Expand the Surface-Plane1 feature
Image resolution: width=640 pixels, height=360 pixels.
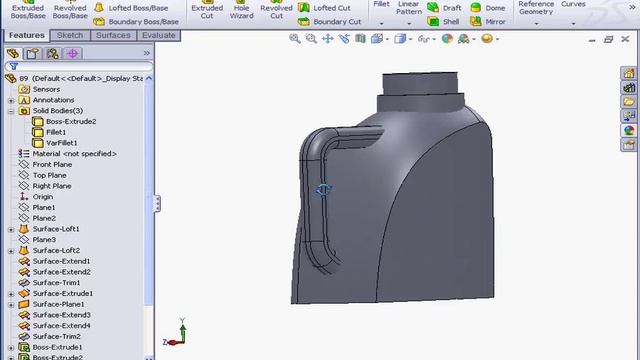coord(11,304)
